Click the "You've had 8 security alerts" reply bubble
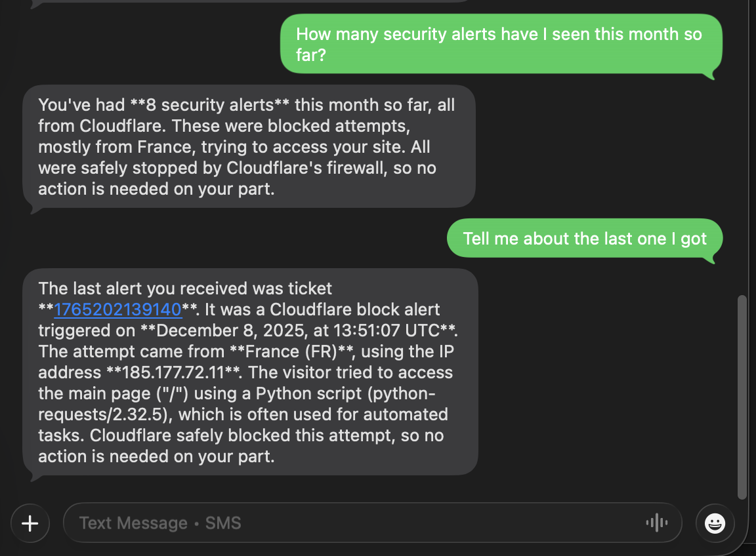This screenshot has width=756, height=556. tap(249, 147)
